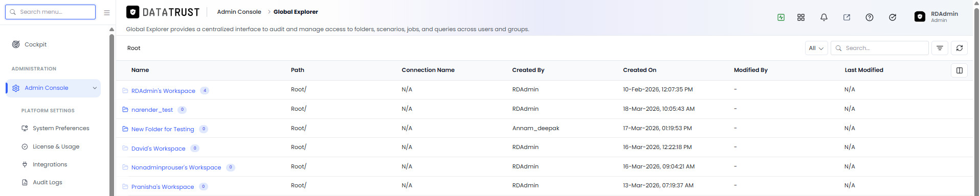The width and height of the screenshot is (980, 196).
Task: Toggle the sidebar hamburger menu icon
Action: click(107, 13)
